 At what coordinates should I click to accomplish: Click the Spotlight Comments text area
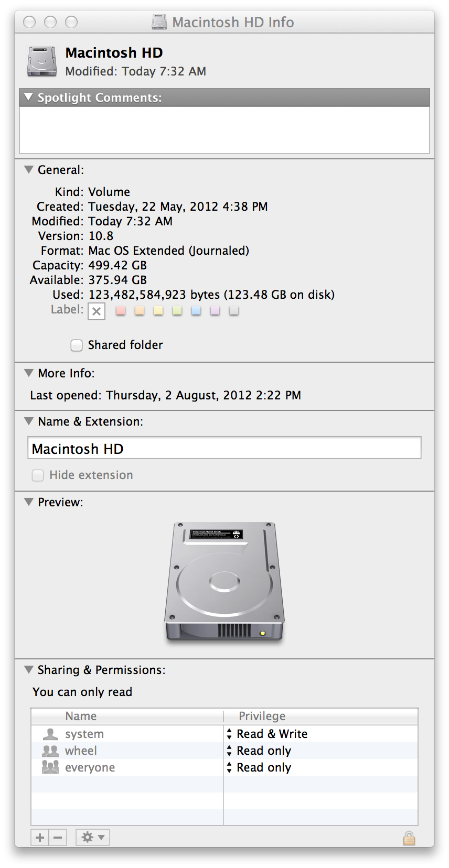tap(224, 130)
